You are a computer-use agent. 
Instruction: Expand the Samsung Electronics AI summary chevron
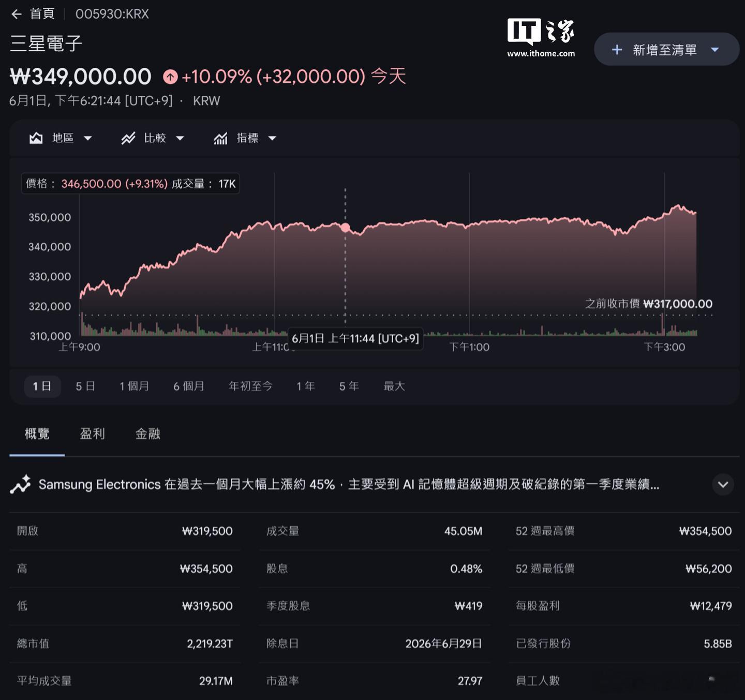tap(723, 485)
